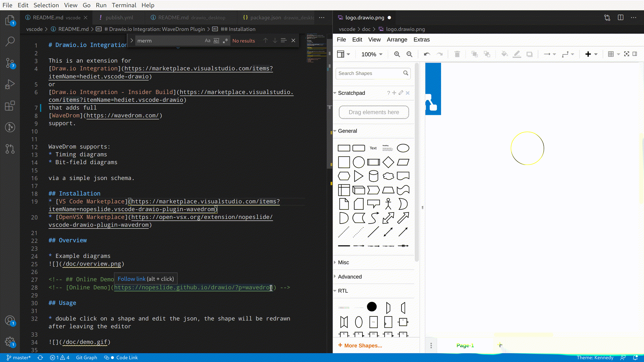The image size is (644, 362).
Task: Click the Undo arrow in the drawio toolbar
Action: click(x=427, y=54)
